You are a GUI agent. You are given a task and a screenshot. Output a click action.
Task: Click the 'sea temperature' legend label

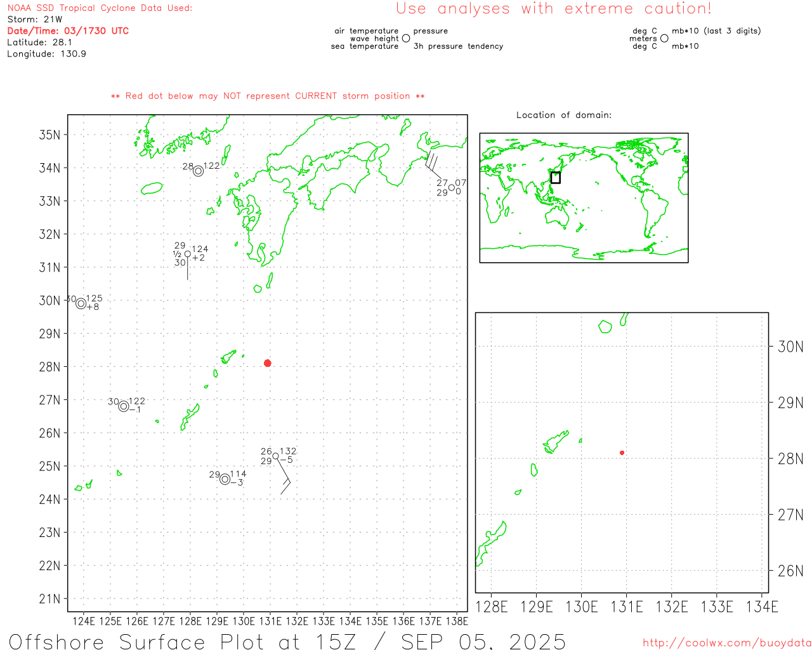(x=365, y=46)
